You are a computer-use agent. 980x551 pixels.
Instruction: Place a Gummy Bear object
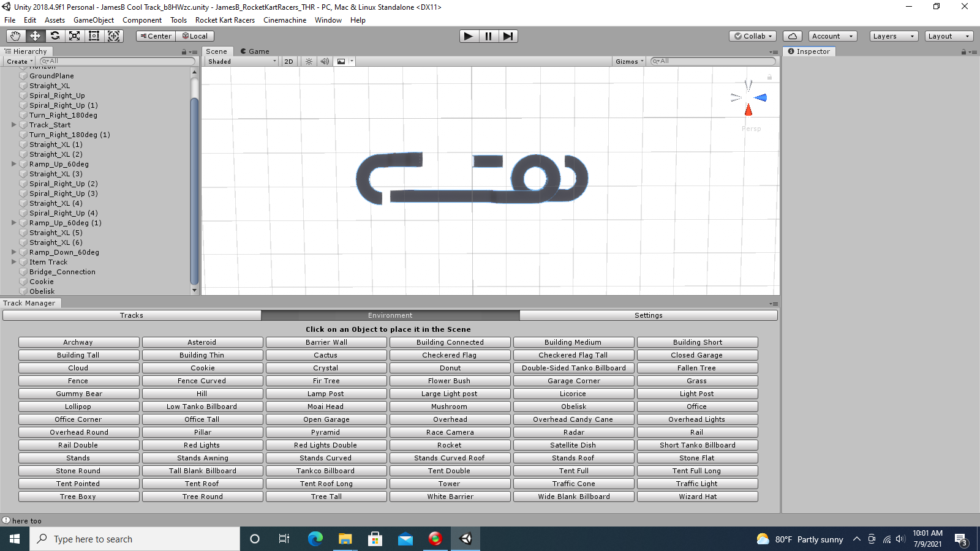[79, 394]
